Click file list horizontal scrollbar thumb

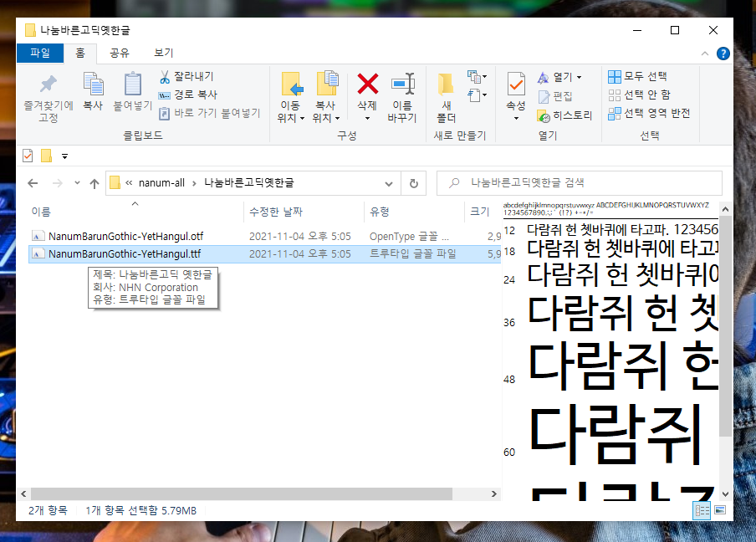point(242,493)
